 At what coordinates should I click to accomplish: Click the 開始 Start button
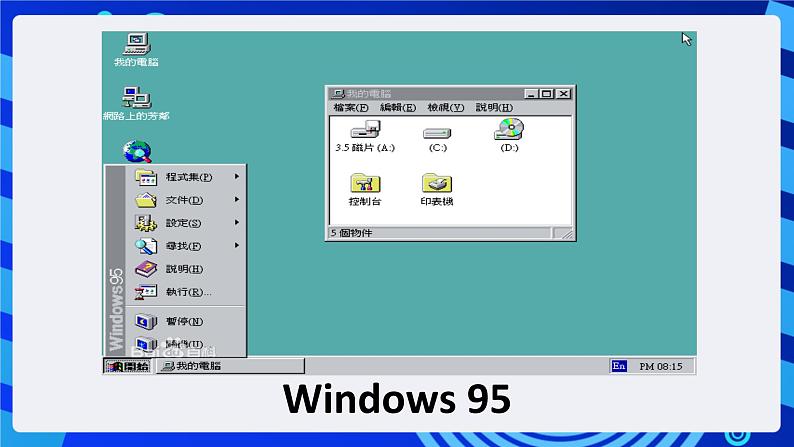127,366
